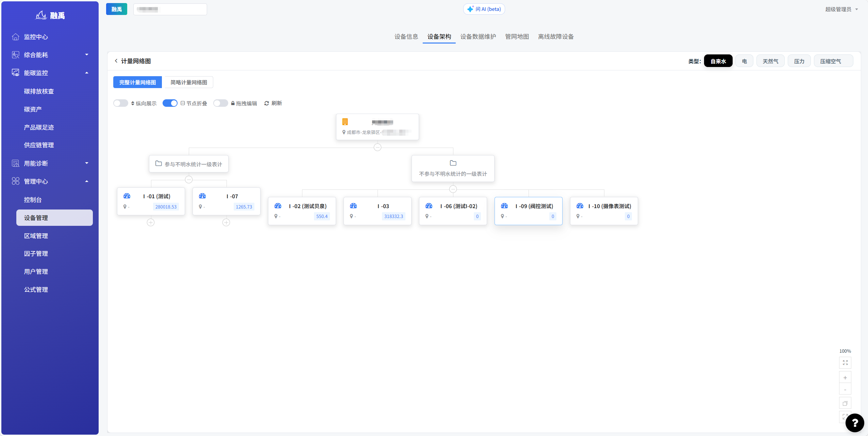868x436 pixels.
Task: Select the 天然气 type button
Action: pyautogui.click(x=770, y=61)
